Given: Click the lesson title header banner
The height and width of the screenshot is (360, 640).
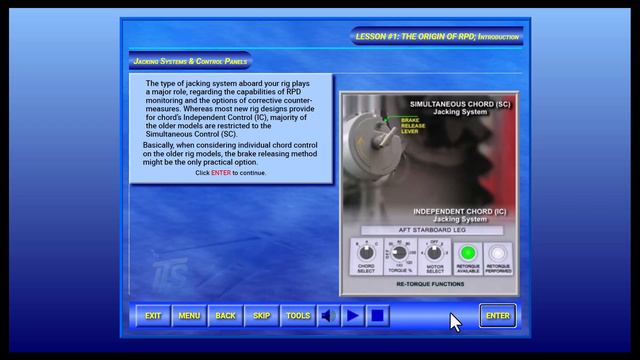Looking at the screenshot, I should [437, 37].
